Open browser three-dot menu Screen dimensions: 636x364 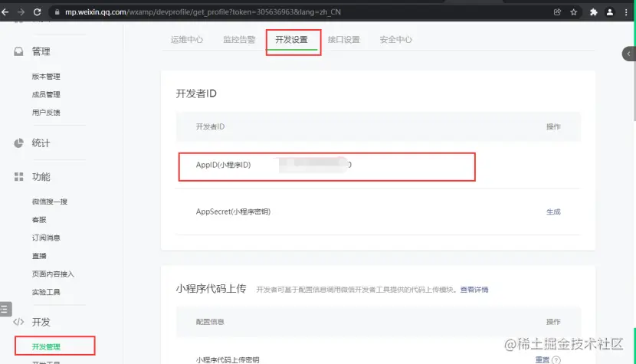coord(626,12)
